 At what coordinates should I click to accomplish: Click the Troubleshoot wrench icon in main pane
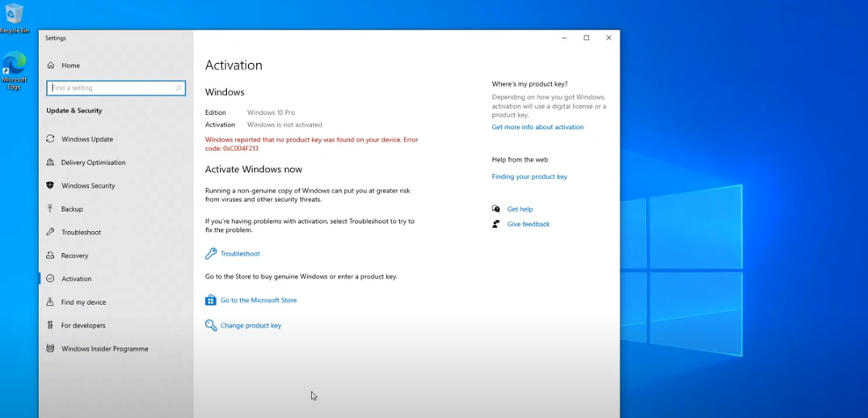pos(211,254)
